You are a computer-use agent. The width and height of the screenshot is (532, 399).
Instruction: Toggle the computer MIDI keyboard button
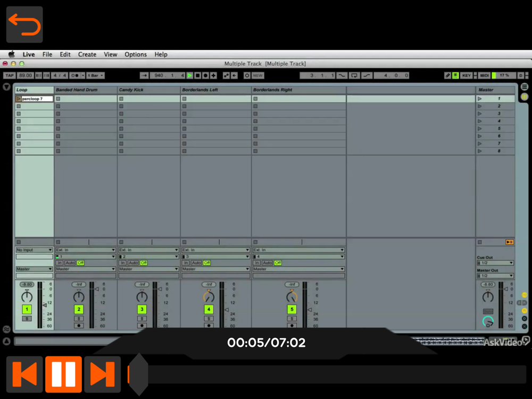click(x=455, y=76)
